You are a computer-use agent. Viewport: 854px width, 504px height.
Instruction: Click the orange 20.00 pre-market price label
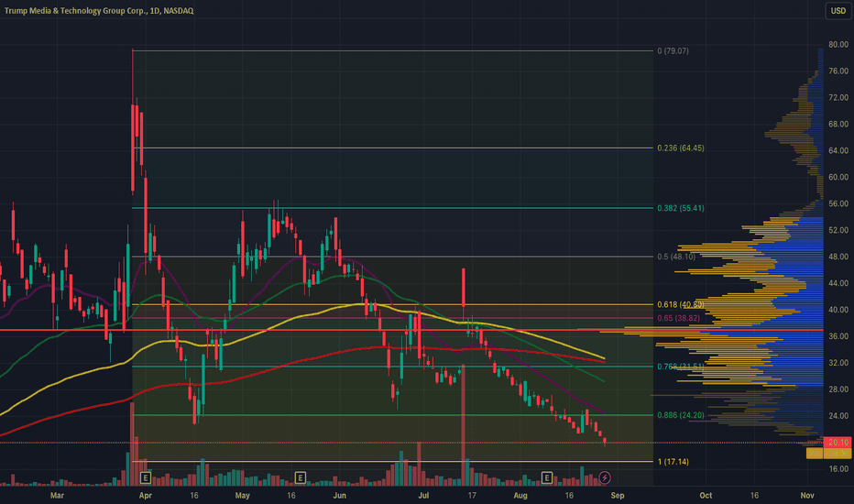pos(838,454)
